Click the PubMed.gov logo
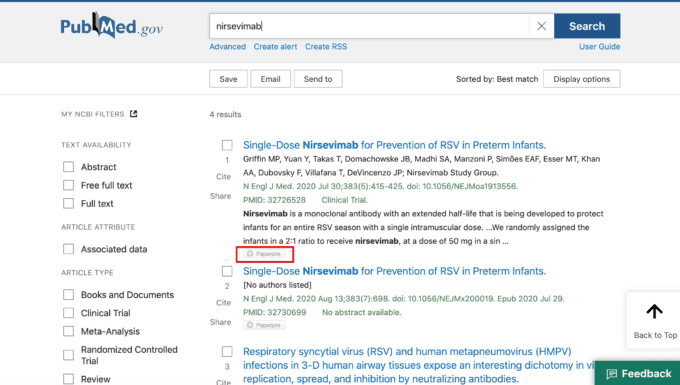This screenshot has height=385, width=680. (x=111, y=26)
